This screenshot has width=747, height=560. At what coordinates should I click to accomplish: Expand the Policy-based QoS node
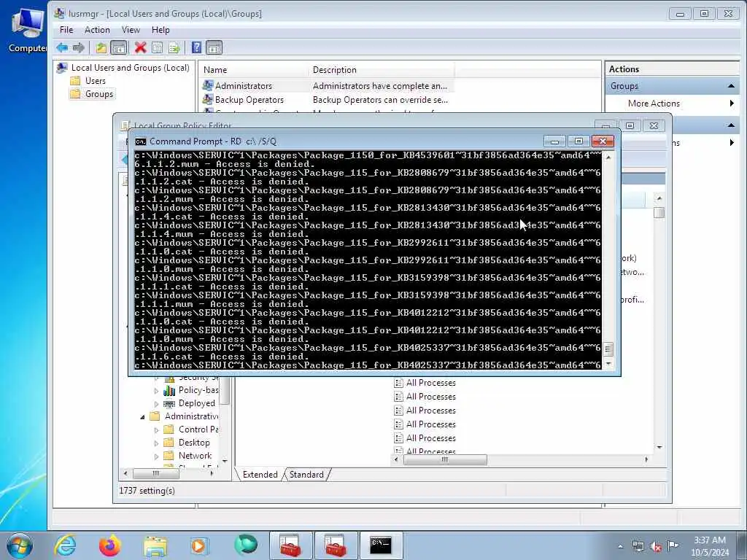(x=156, y=391)
